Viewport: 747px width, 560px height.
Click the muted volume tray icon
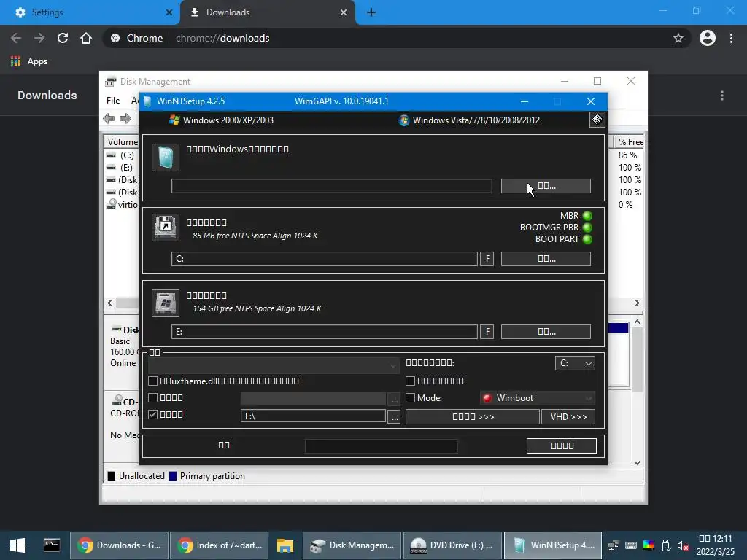pos(683,545)
